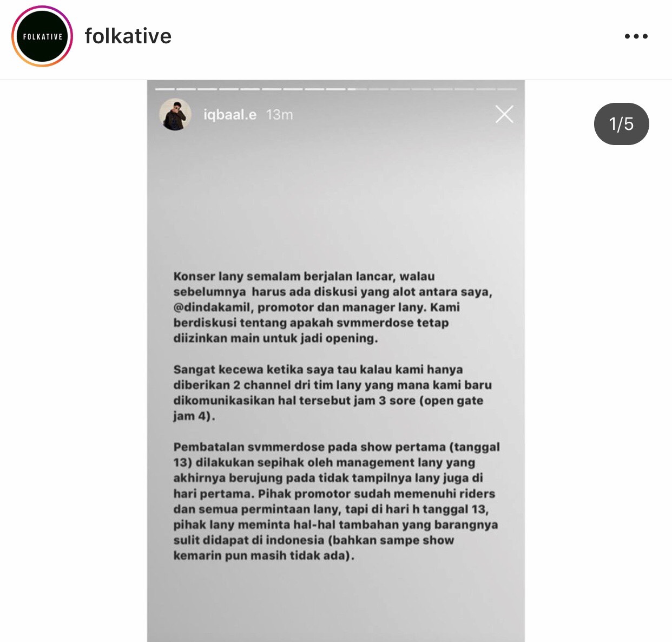Select the half-filled current story progress segment
The width and height of the screenshot is (672, 642).
pyautogui.click(x=357, y=89)
